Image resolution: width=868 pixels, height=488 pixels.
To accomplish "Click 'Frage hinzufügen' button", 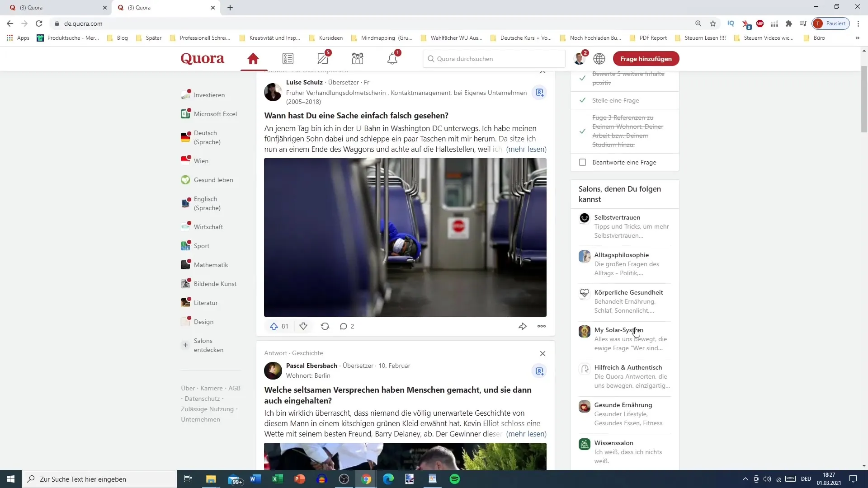I will [x=646, y=58].
